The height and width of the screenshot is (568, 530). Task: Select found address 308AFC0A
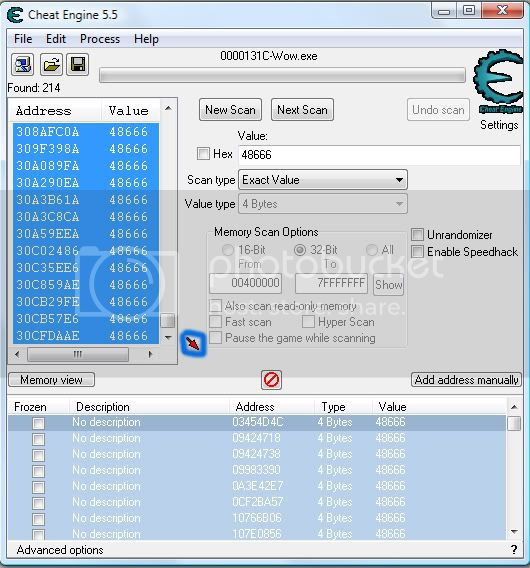(86, 131)
